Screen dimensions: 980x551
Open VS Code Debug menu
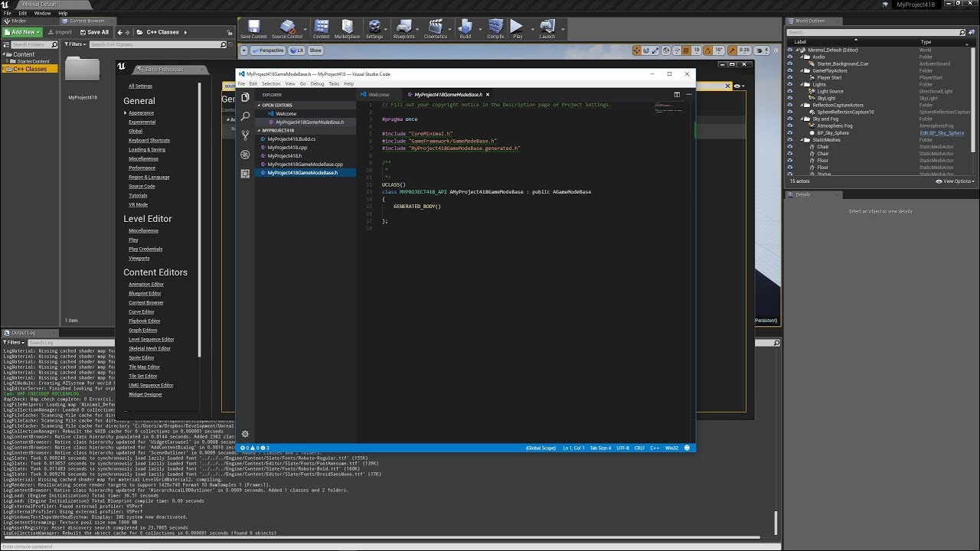[317, 83]
